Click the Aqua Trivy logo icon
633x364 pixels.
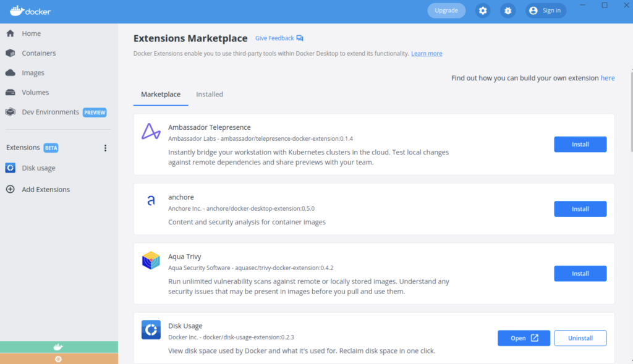151,261
